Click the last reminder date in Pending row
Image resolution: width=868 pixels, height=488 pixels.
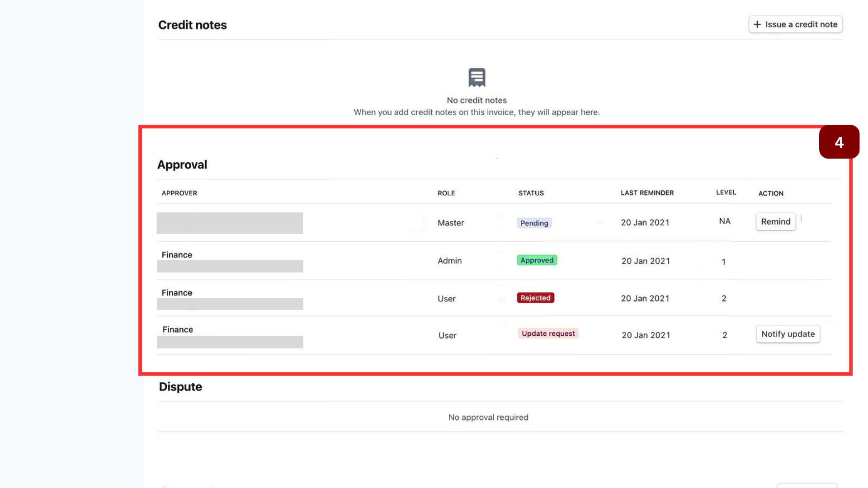pos(645,222)
